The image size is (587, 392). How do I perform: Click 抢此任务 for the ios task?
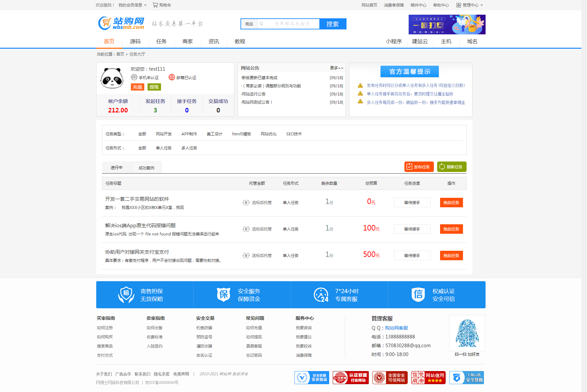(x=451, y=229)
